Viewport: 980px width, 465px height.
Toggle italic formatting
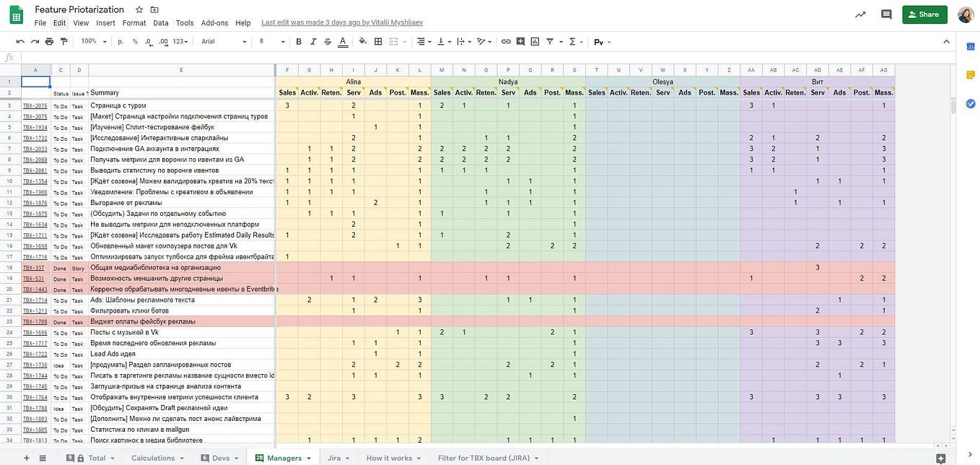pos(312,41)
